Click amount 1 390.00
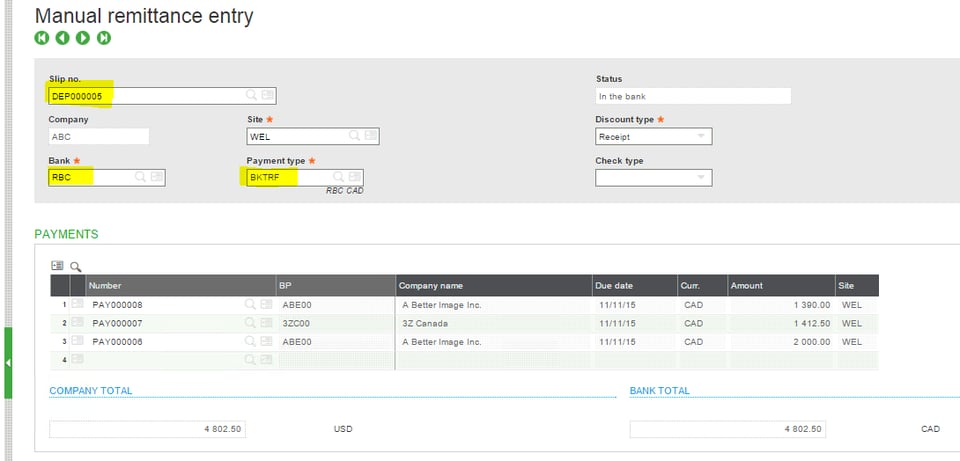This screenshot has width=960, height=461. [x=812, y=305]
